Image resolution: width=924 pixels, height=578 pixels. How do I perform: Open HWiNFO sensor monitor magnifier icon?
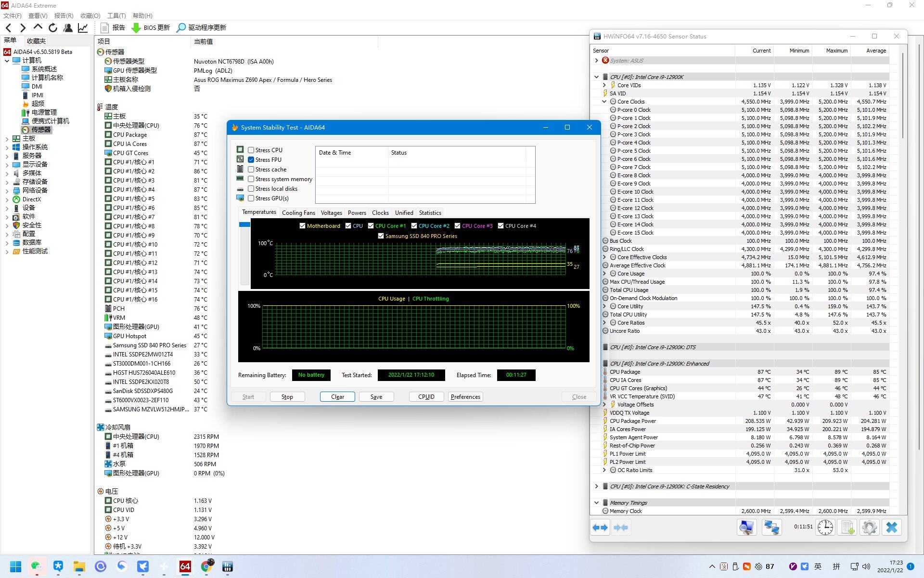click(x=746, y=527)
